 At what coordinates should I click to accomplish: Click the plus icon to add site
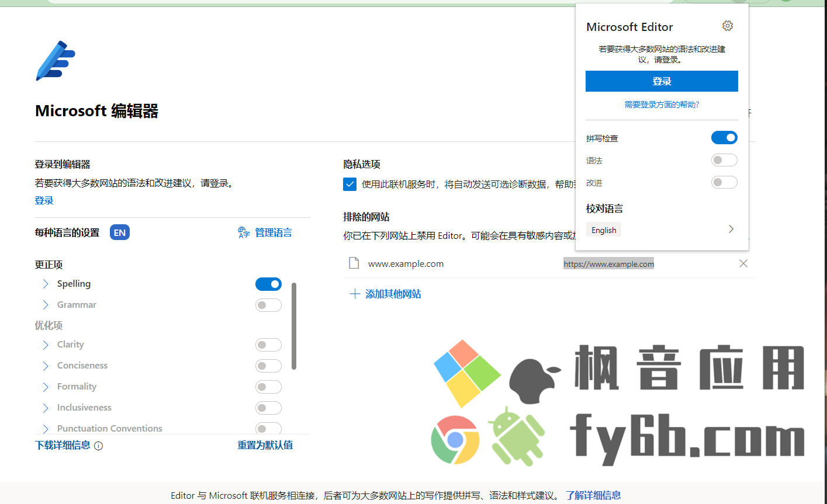[354, 294]
